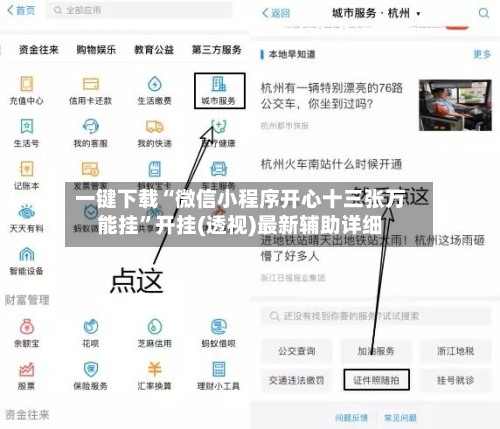This screenshot has width=500, height=429.
Task: Switch to the 教育公益 tab
Action: [154, 50]
